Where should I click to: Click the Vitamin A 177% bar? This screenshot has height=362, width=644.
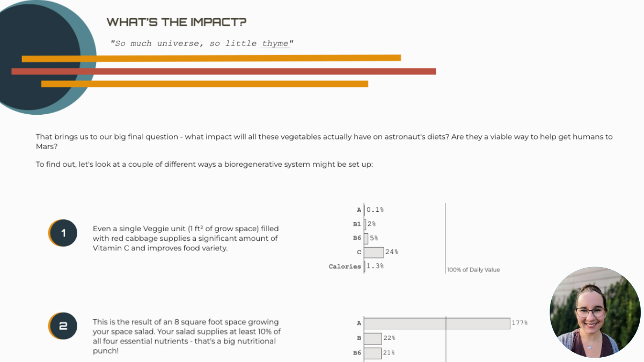(x=437, y=323)
